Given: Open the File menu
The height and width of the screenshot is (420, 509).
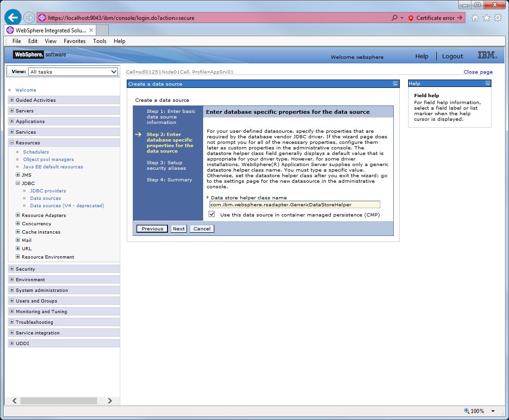Looking at the screenshot, I should point(17,41).
